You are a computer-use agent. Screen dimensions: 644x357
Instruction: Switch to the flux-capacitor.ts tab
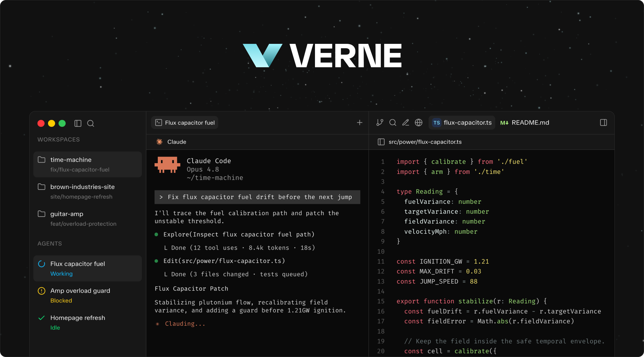[462, 123]
